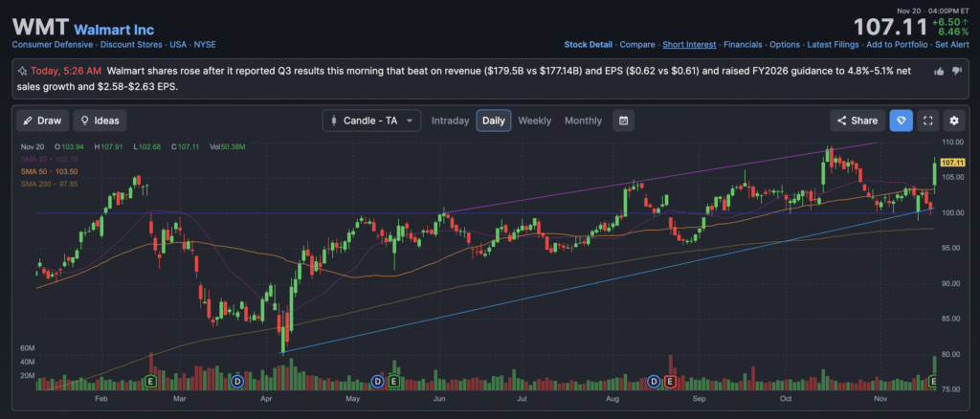Go to the Financials tab
This screenshot has height=419, width=980.
point(743,44)
